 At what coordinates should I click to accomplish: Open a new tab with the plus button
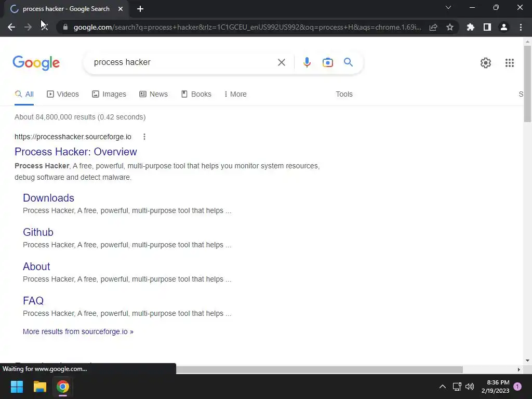(x=140, y=9)
